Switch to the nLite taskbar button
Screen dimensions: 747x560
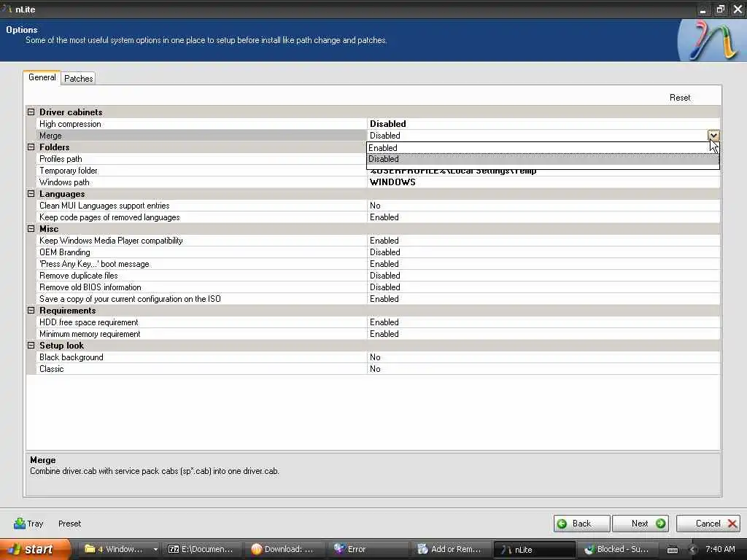click(x=533, y=550)
